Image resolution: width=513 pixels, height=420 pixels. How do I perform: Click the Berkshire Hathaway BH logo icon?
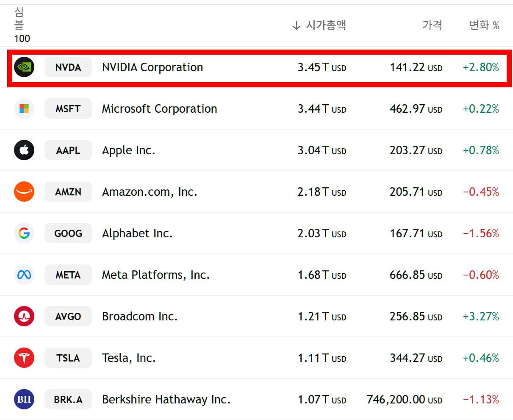[24, 399]
